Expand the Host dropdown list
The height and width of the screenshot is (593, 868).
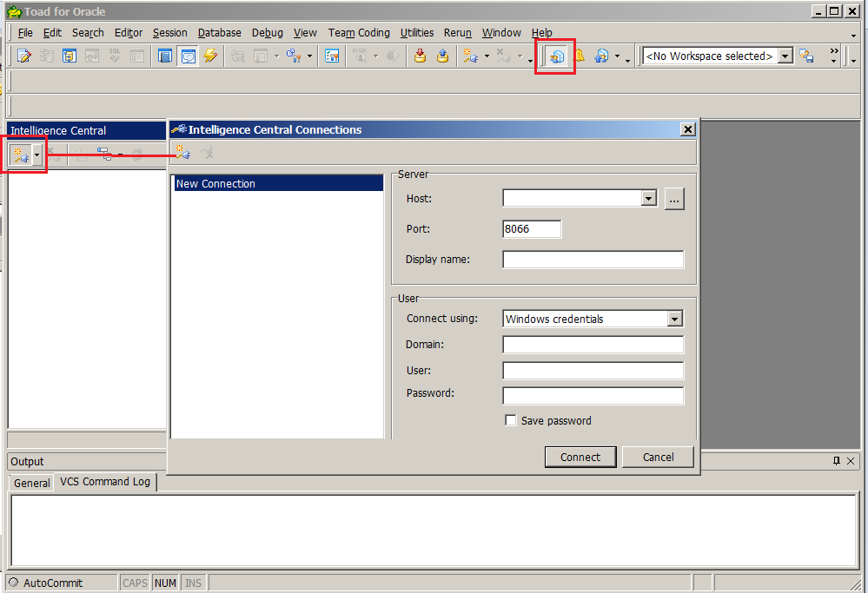[648, 199]
